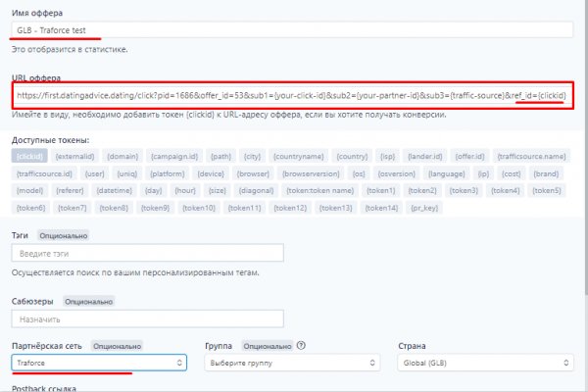This screenshot has height=392, width=588.
Task: Click the Сабюзеры assignment field
Action: click(x=147, y=318)
